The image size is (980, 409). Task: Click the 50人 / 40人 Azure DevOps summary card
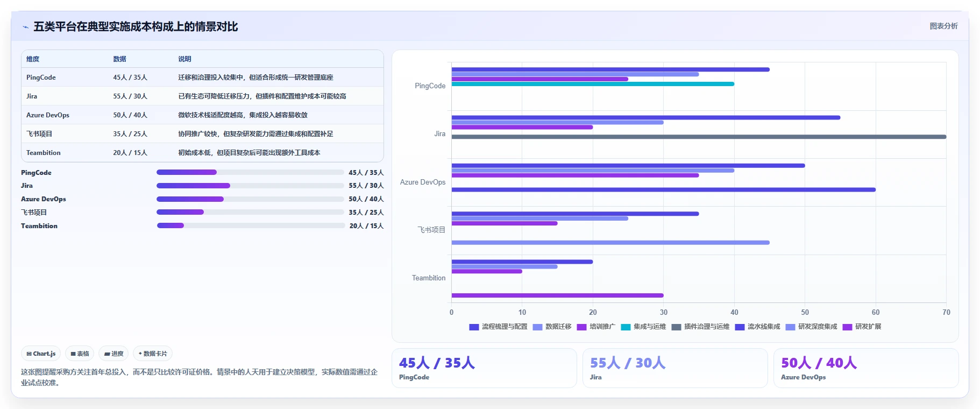pos(866,368)
